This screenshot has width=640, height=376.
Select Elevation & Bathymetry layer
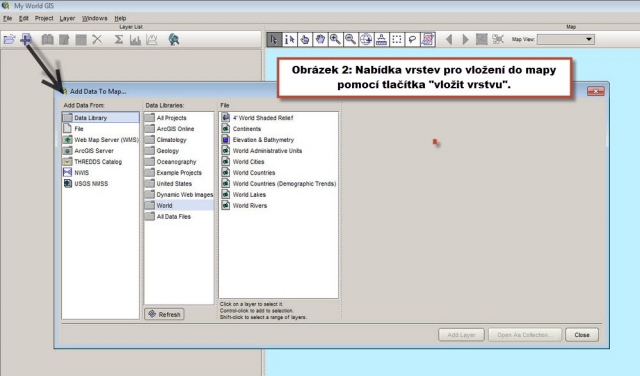tap(279, 140)
